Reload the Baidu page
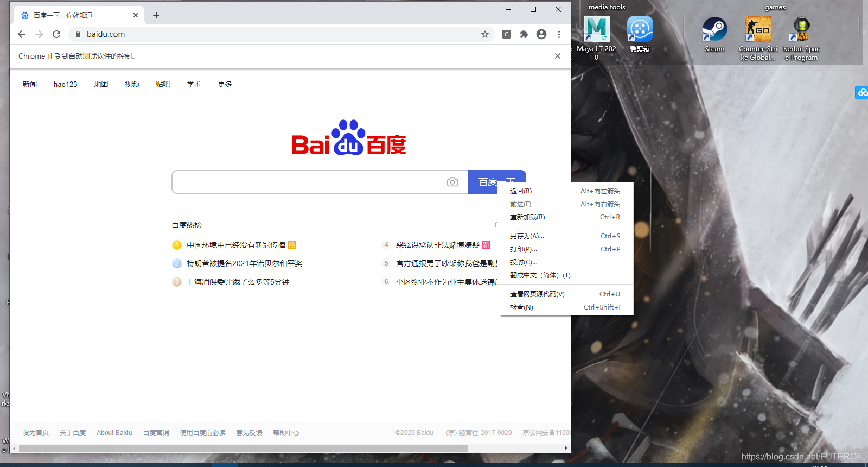This screenshot has width=868, height=467. tap(56, 34)
